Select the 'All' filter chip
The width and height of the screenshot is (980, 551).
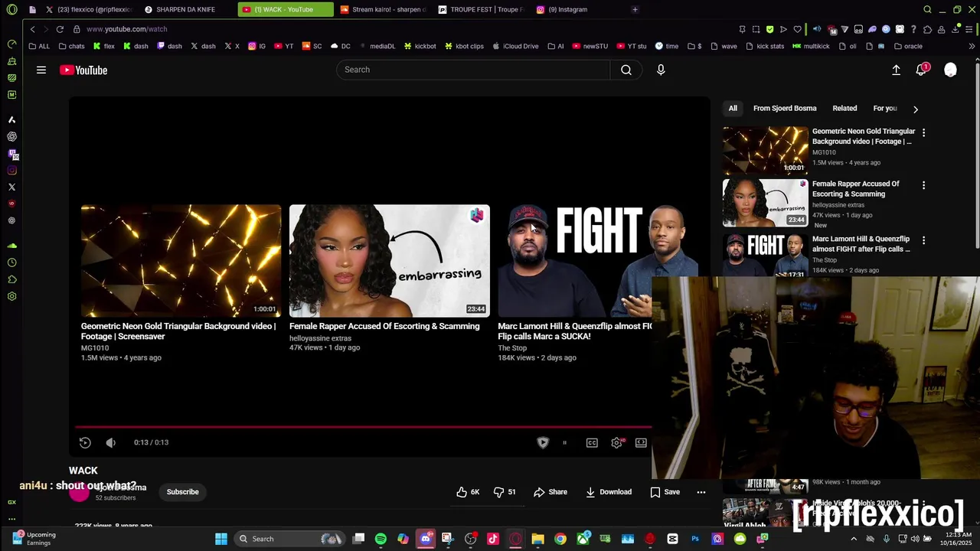coord(733,109)
